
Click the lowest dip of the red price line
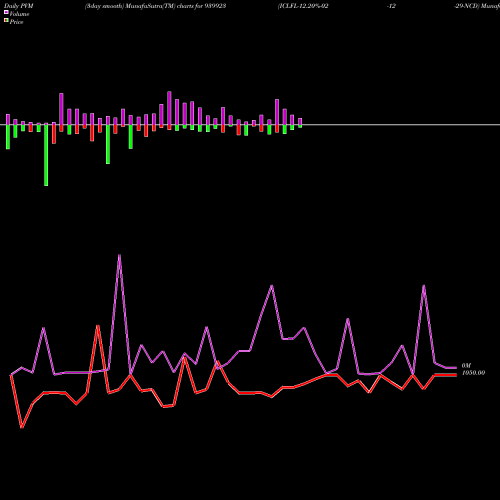pyautogui.click(x=22, y=427)
